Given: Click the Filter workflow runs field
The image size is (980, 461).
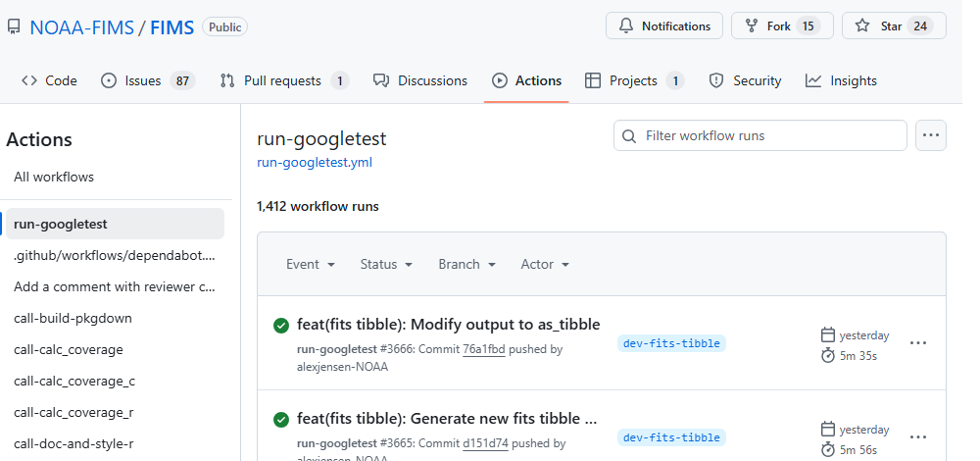Looking at the screenshot, I should [760, 135].
